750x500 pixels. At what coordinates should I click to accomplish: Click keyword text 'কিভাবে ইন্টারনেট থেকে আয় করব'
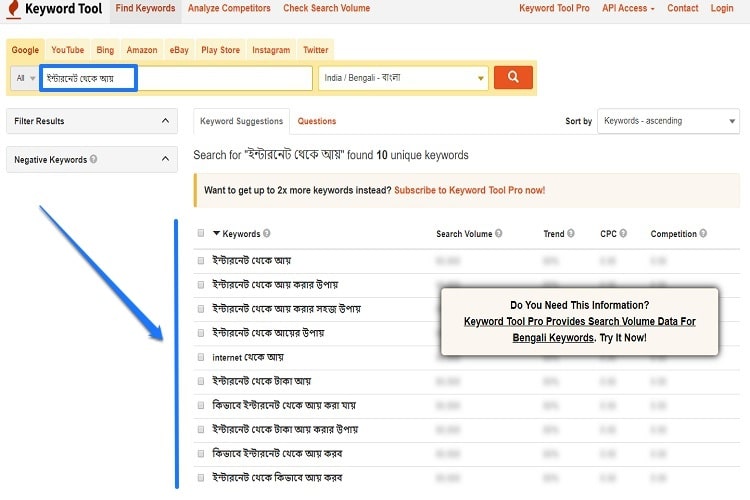(277, 454)
